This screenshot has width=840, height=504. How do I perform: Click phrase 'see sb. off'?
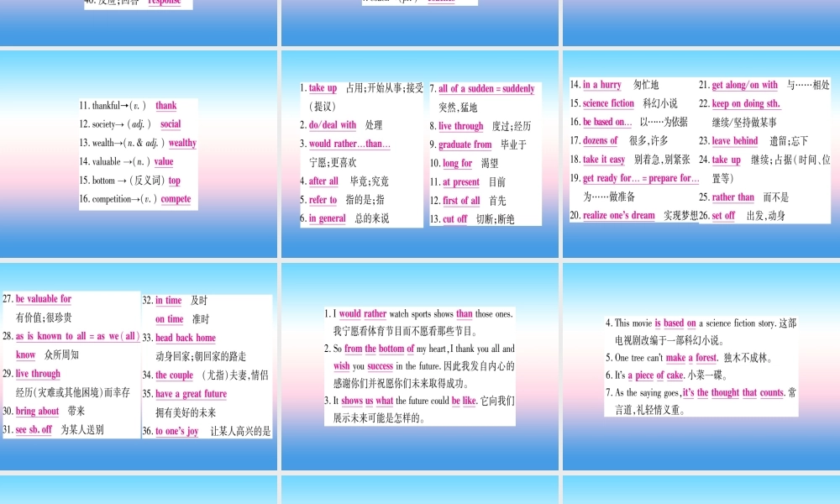34,429
